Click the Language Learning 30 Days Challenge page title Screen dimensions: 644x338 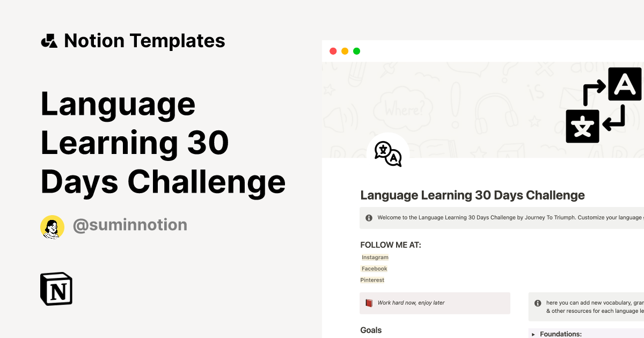472,195
